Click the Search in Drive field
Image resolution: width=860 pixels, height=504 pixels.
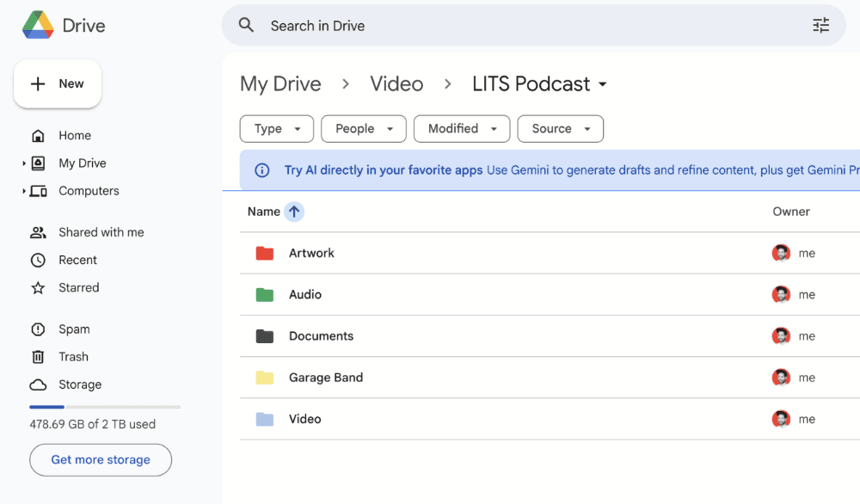[x=516, y=26]
